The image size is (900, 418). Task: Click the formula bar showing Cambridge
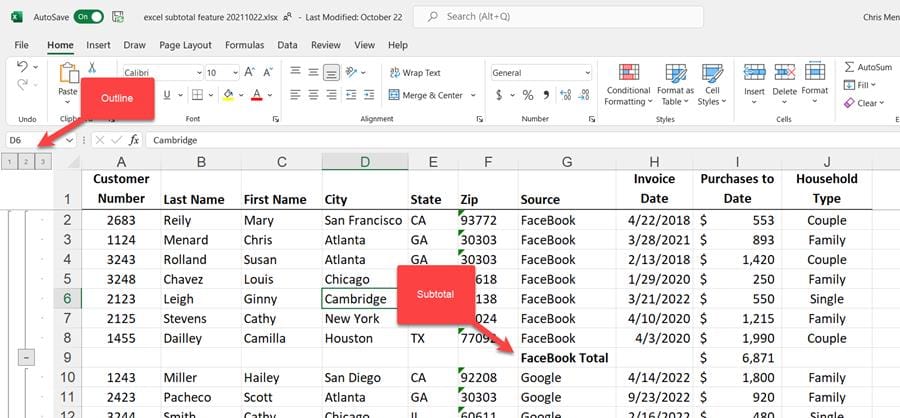click(522, 140)
